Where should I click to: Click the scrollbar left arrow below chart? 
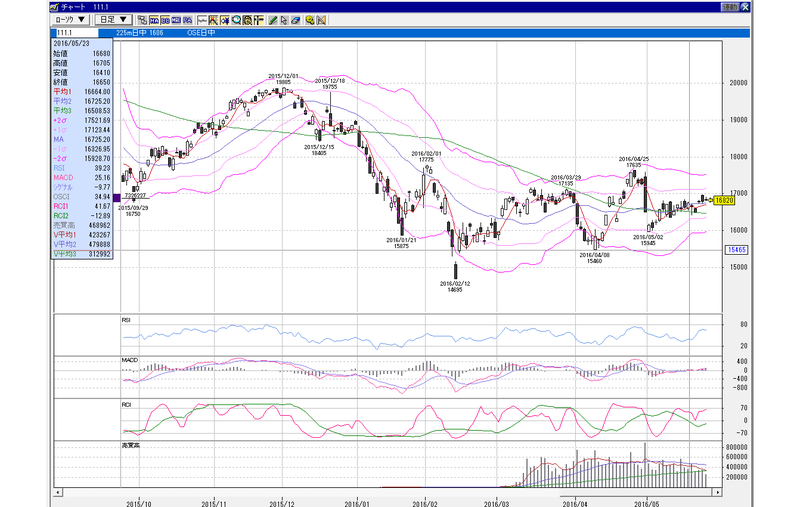(x=58, y=492)
